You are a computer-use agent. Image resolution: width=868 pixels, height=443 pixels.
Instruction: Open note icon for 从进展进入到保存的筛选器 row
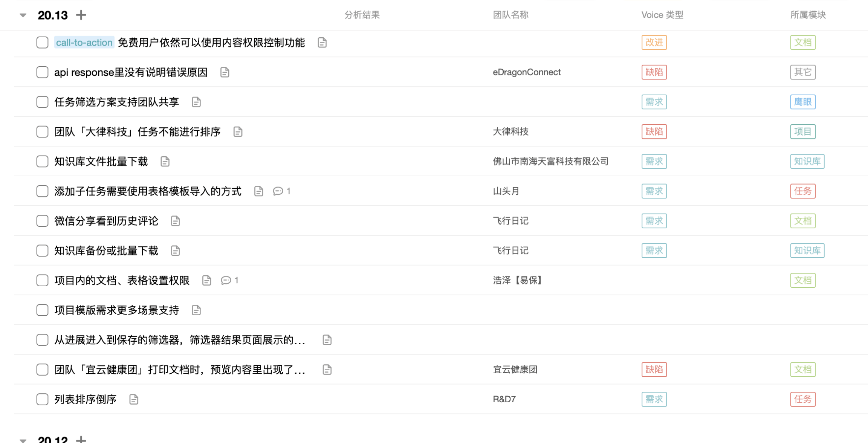327,340
